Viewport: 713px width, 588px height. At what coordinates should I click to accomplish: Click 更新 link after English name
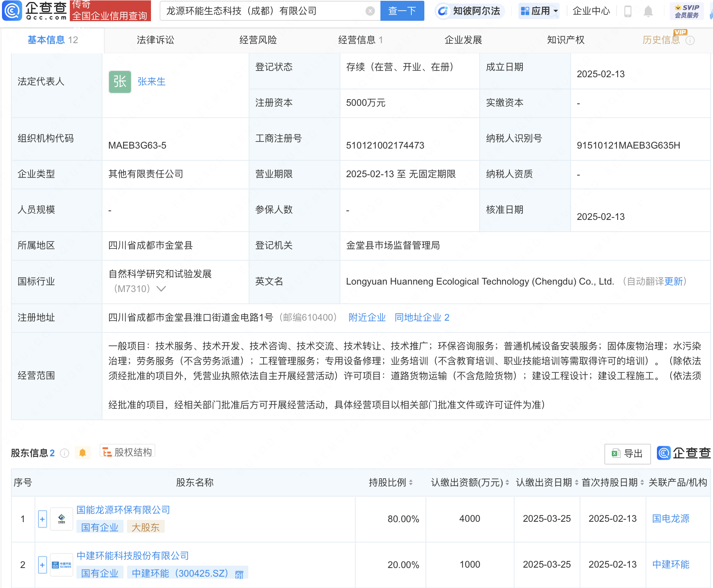pyautogui.click(x=673, y=281)
